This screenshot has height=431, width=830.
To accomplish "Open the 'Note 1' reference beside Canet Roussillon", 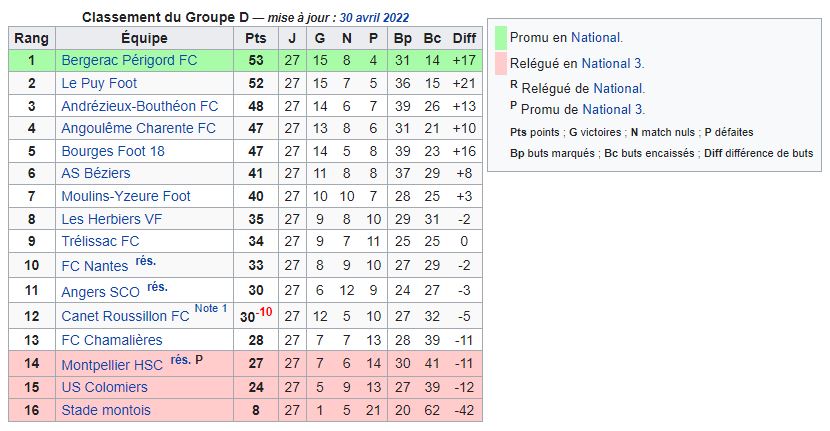I will click(211, 308).
